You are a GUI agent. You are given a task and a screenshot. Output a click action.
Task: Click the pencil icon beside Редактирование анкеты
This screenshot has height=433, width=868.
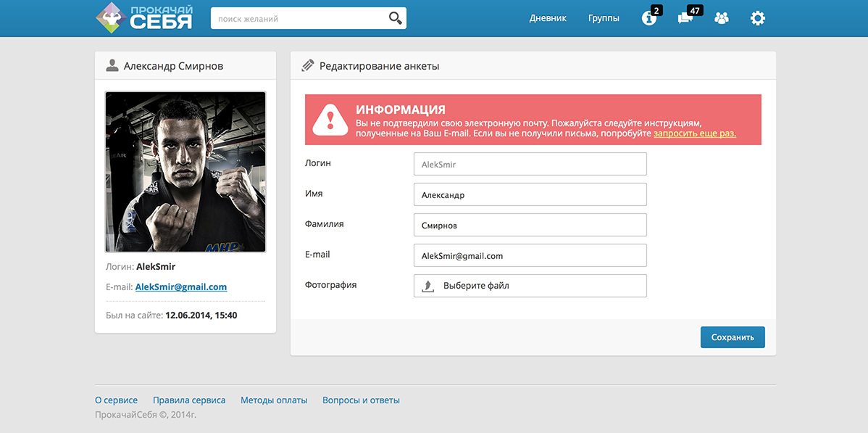tap(307, 66)
